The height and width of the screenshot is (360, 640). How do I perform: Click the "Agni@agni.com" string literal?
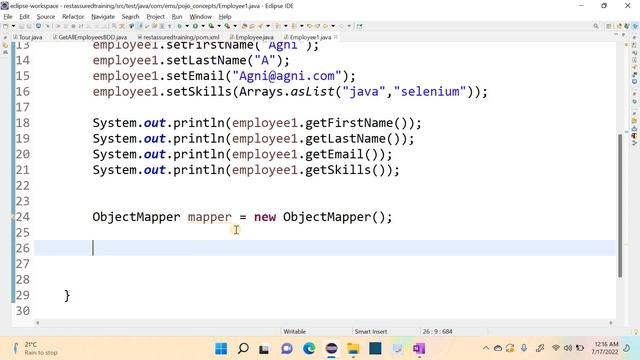pos(287,76)
